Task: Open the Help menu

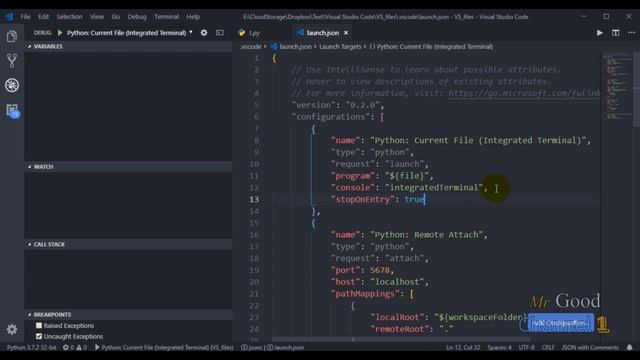Action: click(193, 17)
